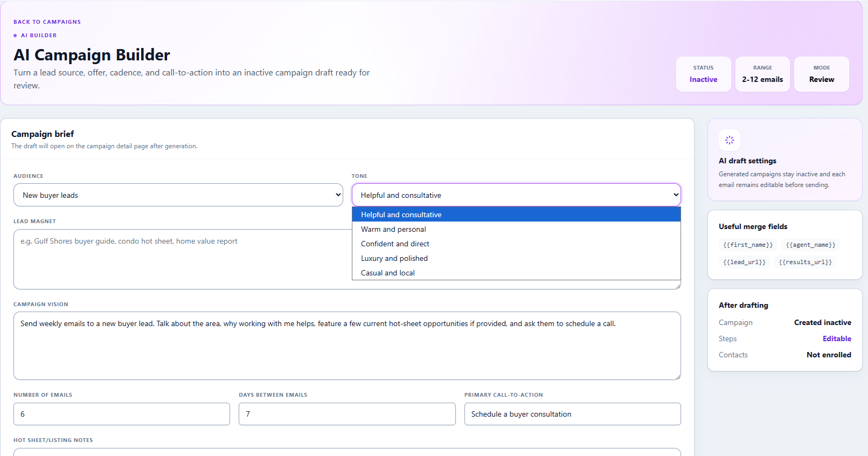The height and width of the screenshot is (456, 868).
Task: Click the {{first_name}} merge field chip
Action: (748, 245)
